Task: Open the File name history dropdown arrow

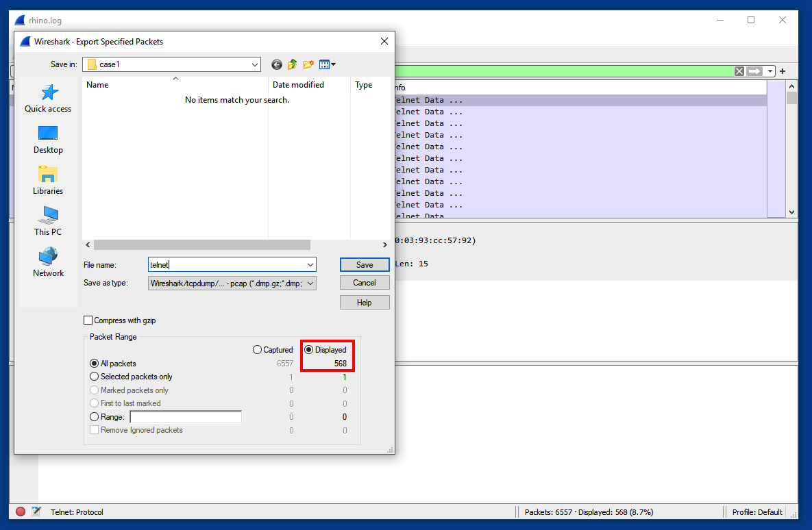Action: (x=310, y=265)
